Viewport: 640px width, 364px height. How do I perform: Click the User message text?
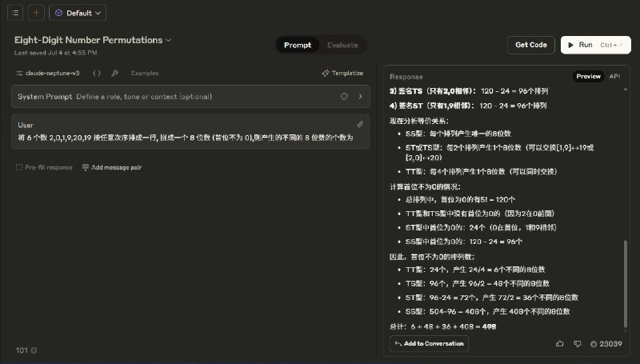click(186, 138)
